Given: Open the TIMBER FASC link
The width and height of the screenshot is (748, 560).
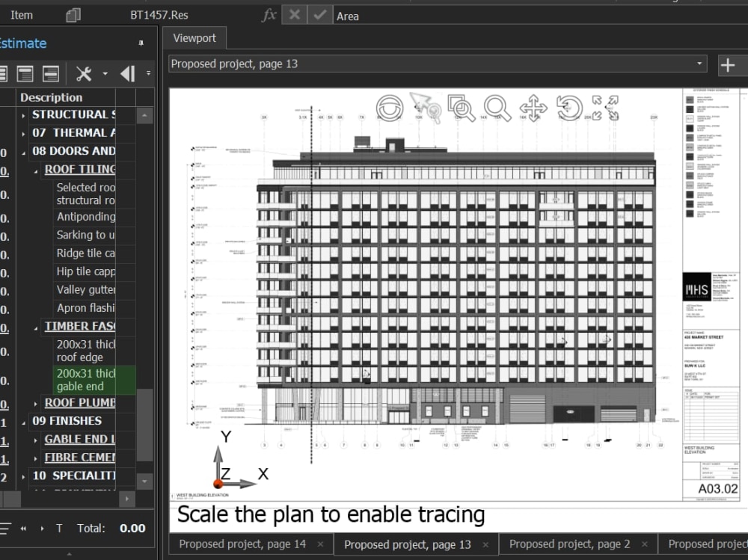Looking at the screenshot, I should click(x=80, y=326).
